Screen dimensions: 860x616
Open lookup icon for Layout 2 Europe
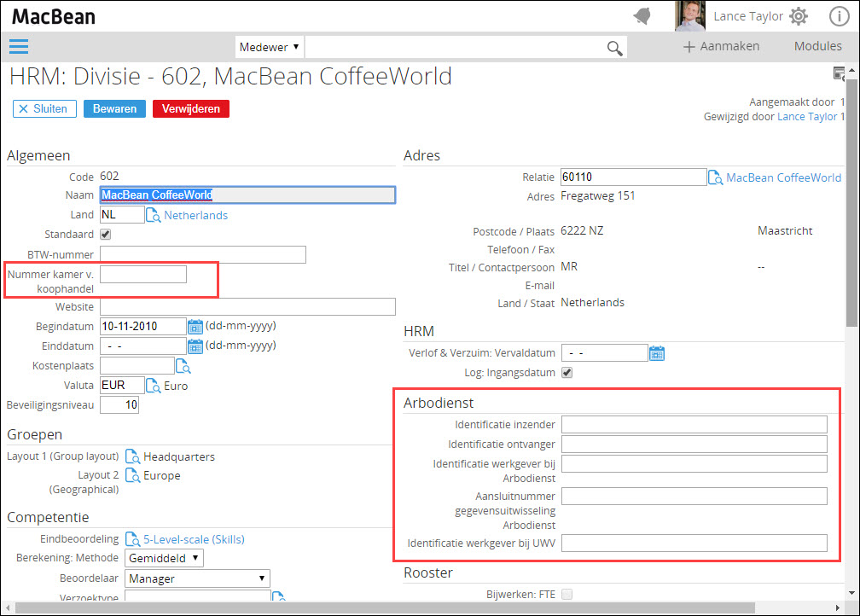(x=133, y=475)
